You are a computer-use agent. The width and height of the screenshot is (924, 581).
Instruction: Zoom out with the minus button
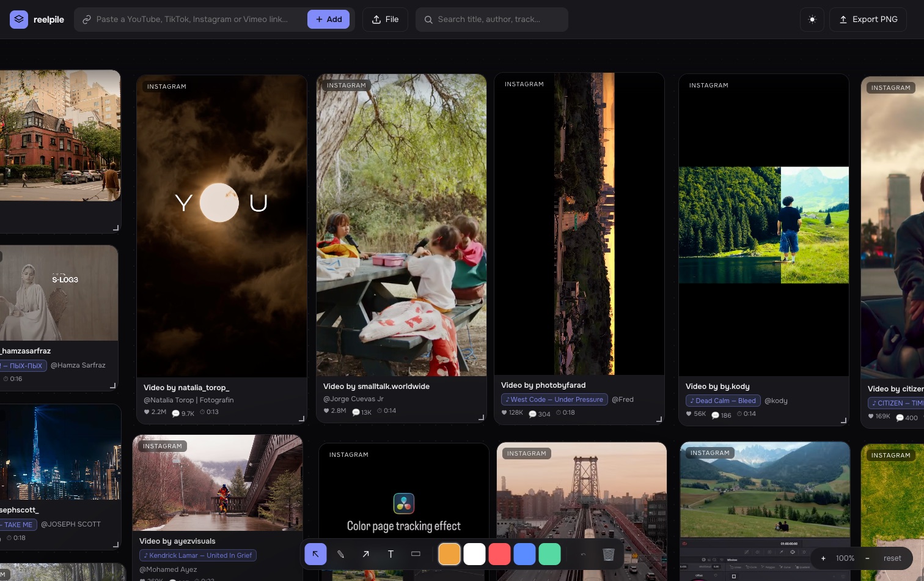pyautogui.click(x=867, y=558)
